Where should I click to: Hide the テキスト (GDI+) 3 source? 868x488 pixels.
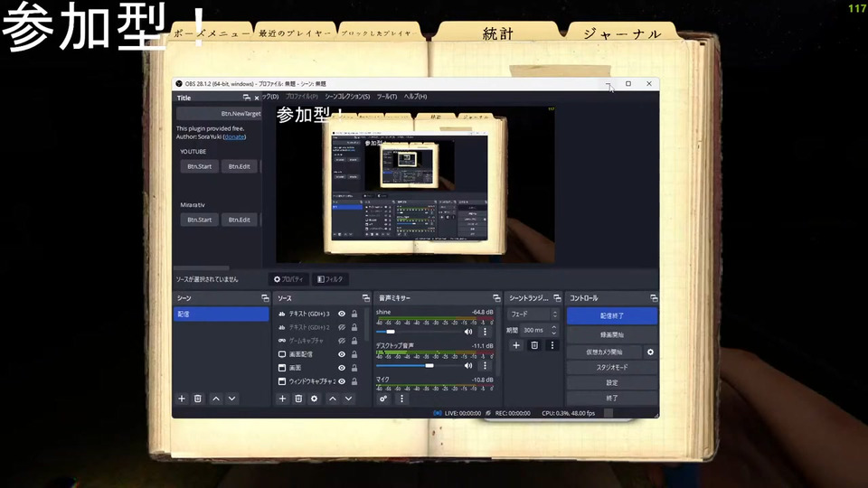(342, 314)
